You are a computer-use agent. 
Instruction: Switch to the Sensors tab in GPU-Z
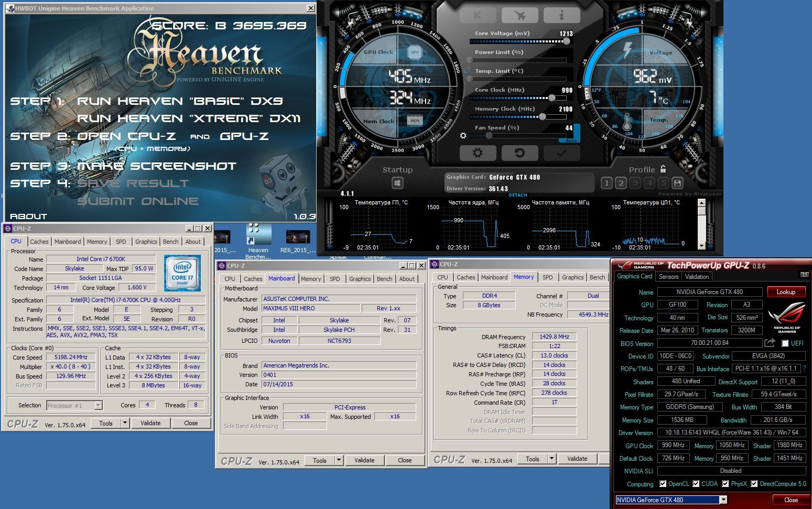click(668, 277)
